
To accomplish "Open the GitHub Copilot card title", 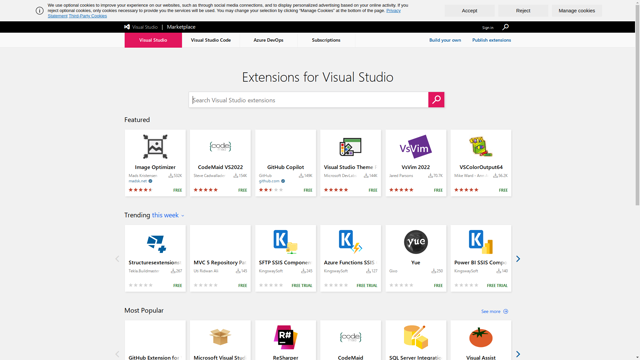I will [285, 167].
